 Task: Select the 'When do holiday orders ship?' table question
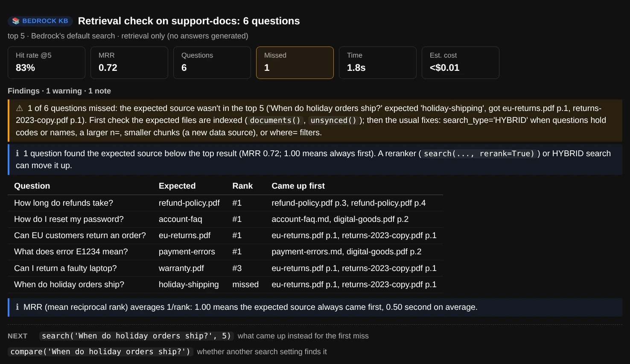(x=69, y=285)
